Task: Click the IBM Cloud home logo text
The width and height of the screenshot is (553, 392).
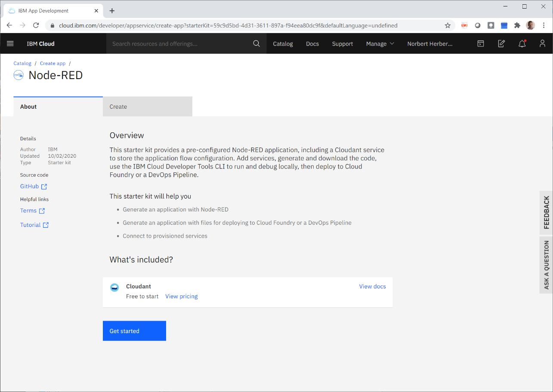Action: point(40,43)
